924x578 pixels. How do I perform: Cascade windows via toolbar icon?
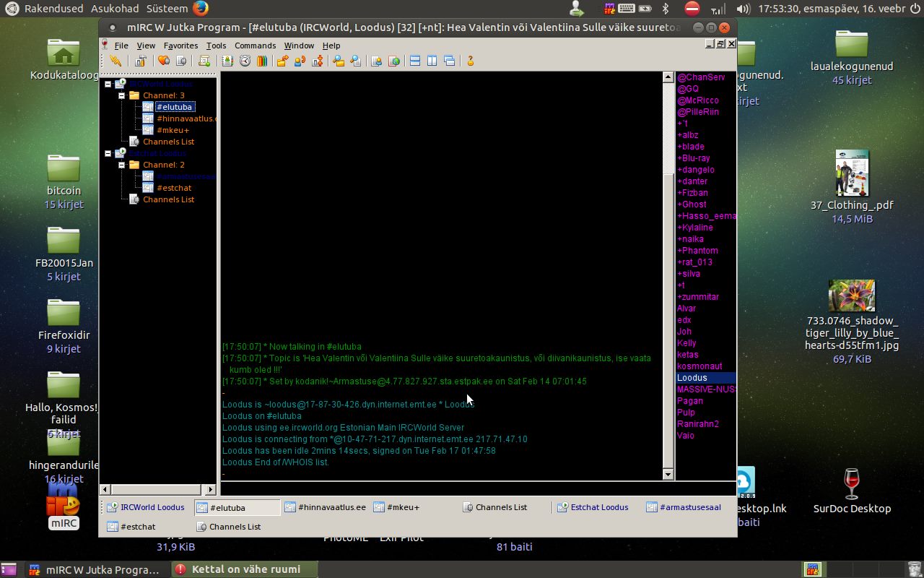pyautogui.click(x=450, y=61)
